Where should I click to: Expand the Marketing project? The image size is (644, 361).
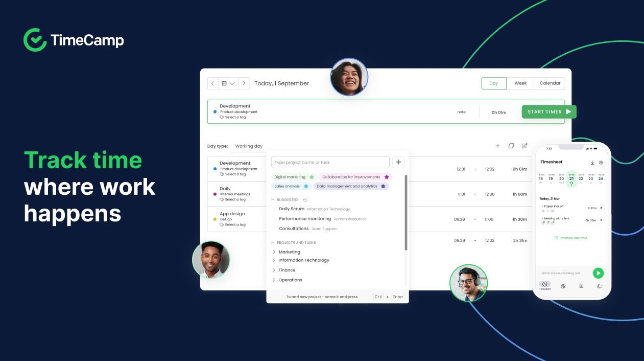click(274, 252)
